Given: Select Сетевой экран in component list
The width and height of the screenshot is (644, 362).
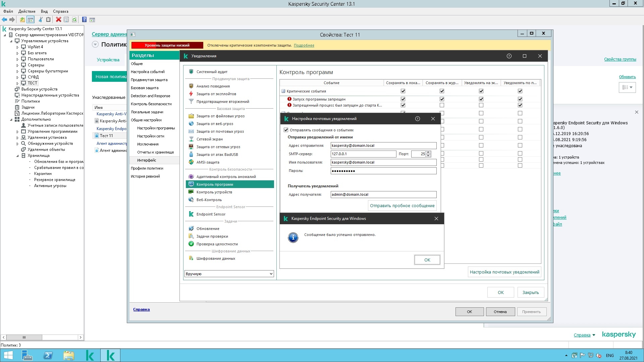Looking at the screenshot, I should pyautogui.click(x=209, y=139).
